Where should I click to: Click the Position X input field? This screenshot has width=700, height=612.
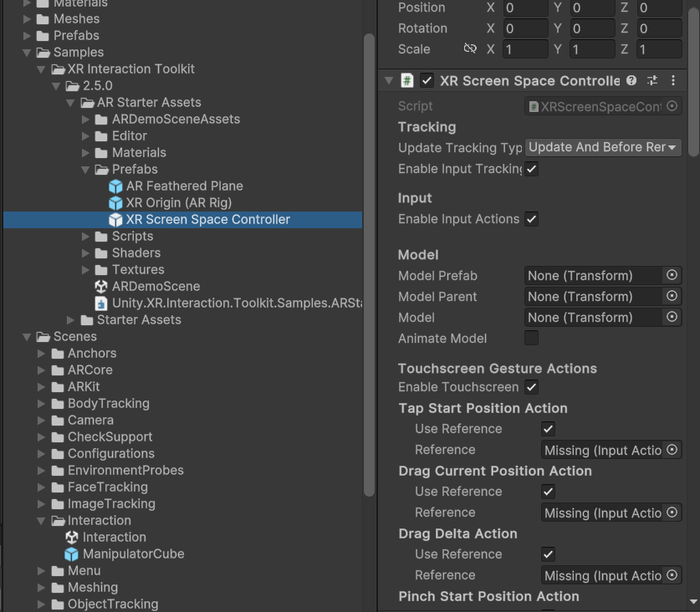[525, 8]
